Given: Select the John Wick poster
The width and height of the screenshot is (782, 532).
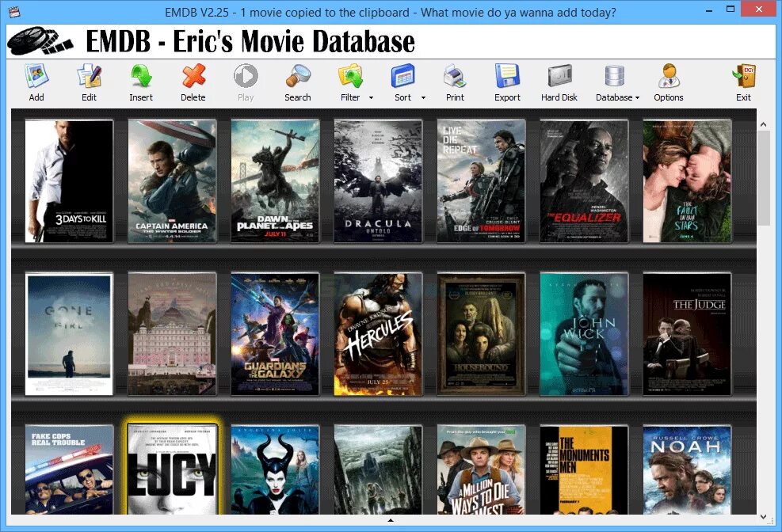Looking at the screenshot, I should (584, 334).
